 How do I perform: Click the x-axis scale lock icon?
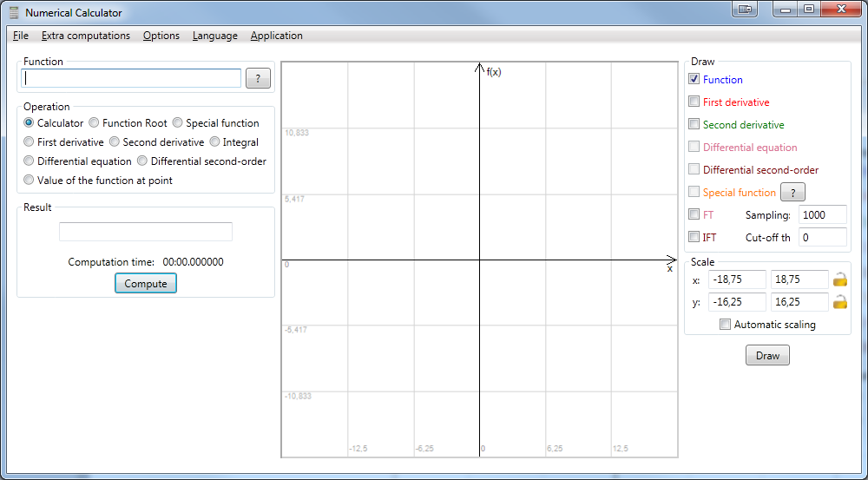tap(839, 279)
